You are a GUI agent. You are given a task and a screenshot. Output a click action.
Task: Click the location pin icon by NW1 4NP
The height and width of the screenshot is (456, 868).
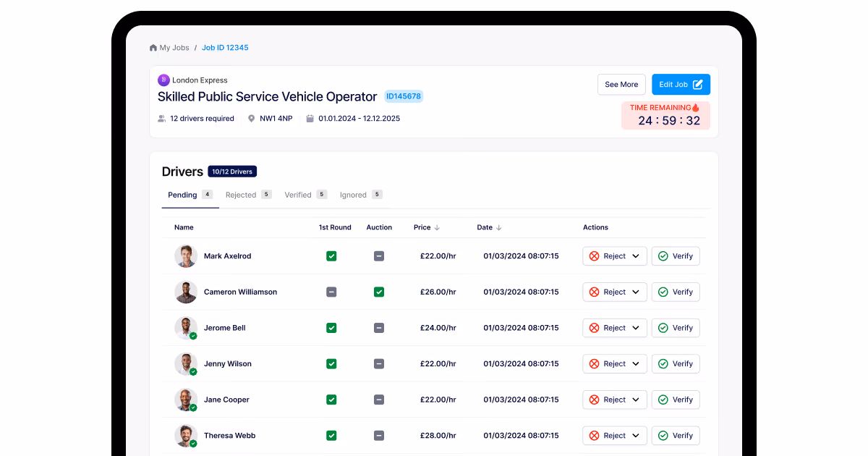click(252, 119)
